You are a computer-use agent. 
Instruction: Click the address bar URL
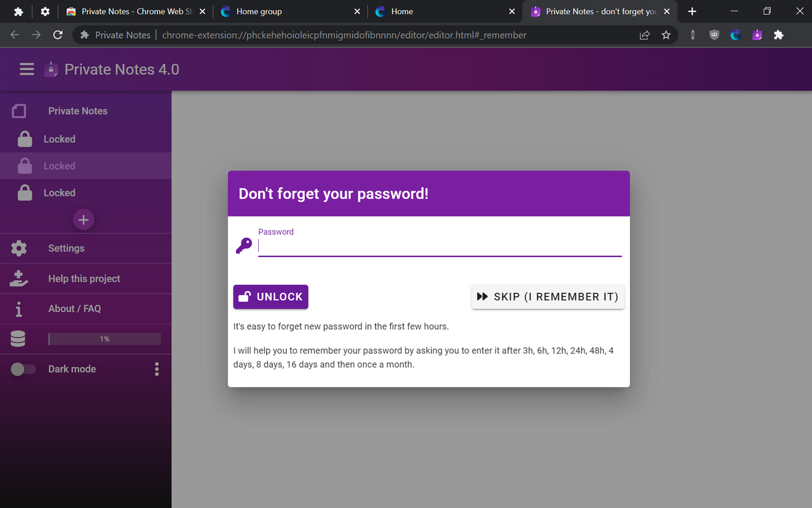click(344, 35)
